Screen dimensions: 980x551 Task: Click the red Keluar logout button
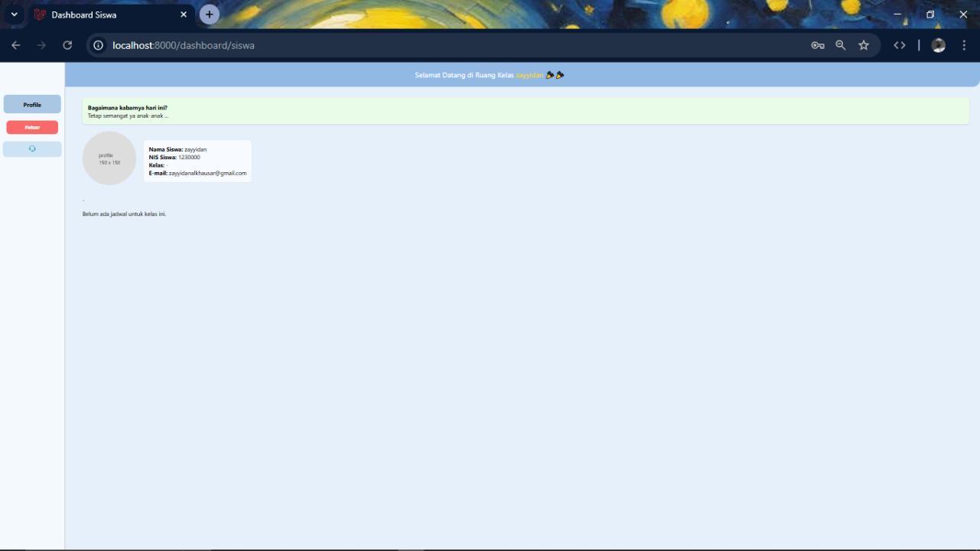(32, 128)
